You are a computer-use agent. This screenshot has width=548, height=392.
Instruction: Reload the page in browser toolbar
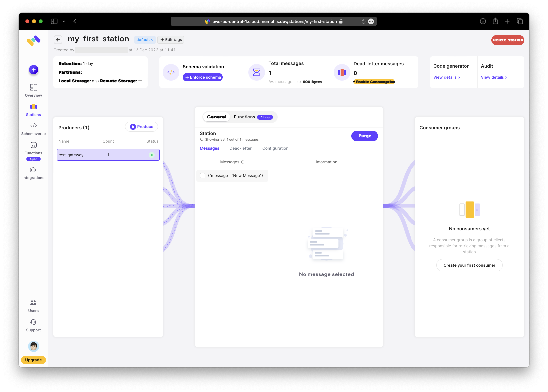click(x=363, y=21)
